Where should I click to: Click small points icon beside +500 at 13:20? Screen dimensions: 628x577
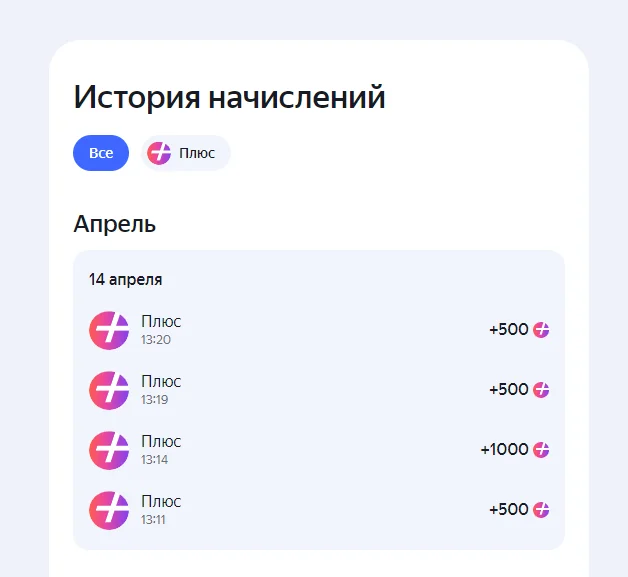click(x=541, y=330)
